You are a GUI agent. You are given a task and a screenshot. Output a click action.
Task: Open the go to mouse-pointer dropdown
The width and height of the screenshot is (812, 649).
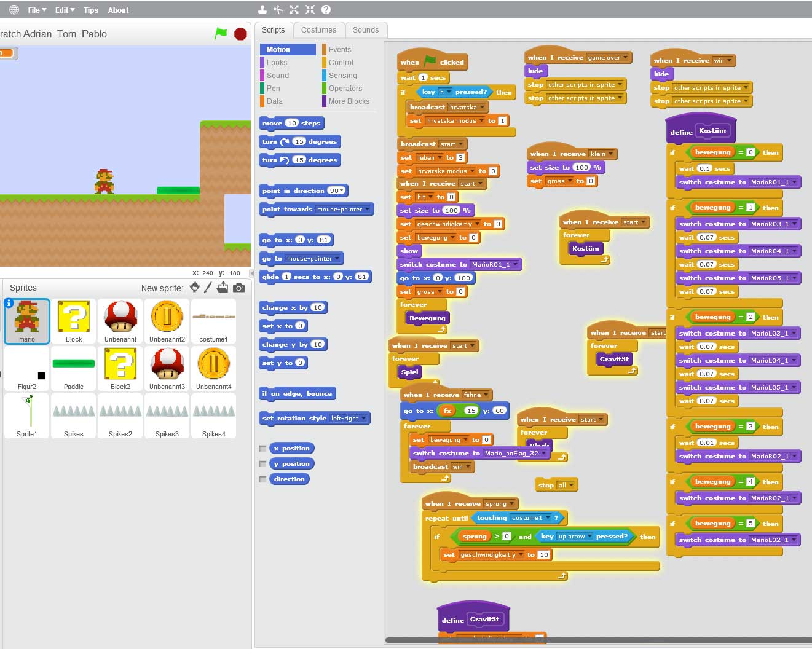click(337, 259)
